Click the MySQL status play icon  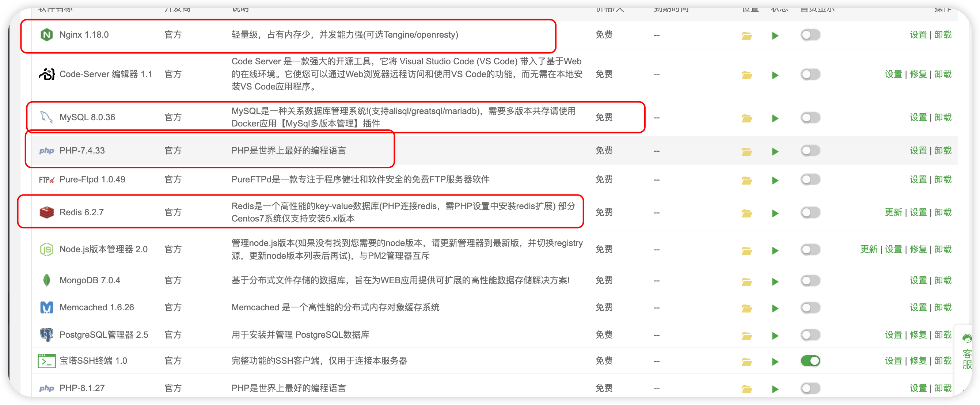click(775, 118)
